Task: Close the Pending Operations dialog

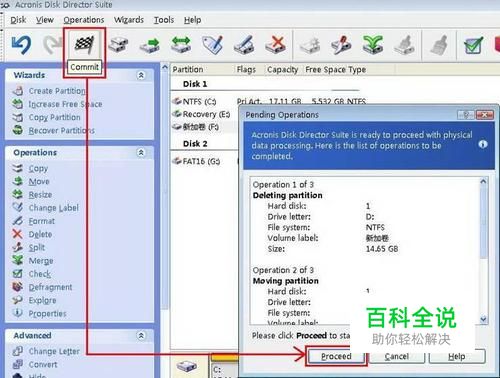Action: point(485,115)
